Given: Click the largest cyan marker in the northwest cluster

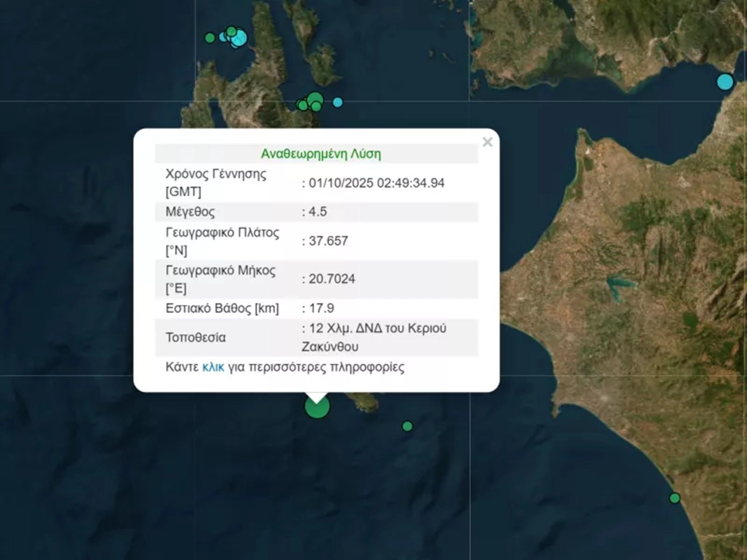Looking at the screenshot, I should click(239, 38).
